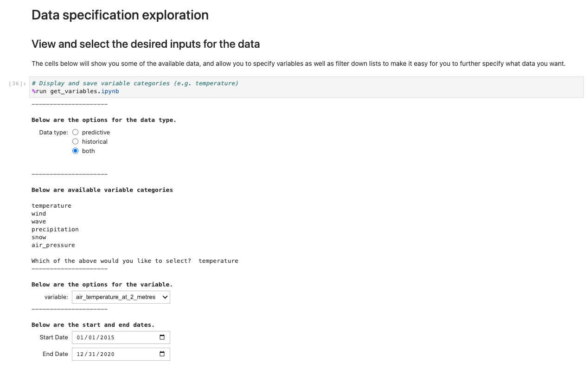
Task: Click the month segment of Start Date
Action: tap(81, 337)
